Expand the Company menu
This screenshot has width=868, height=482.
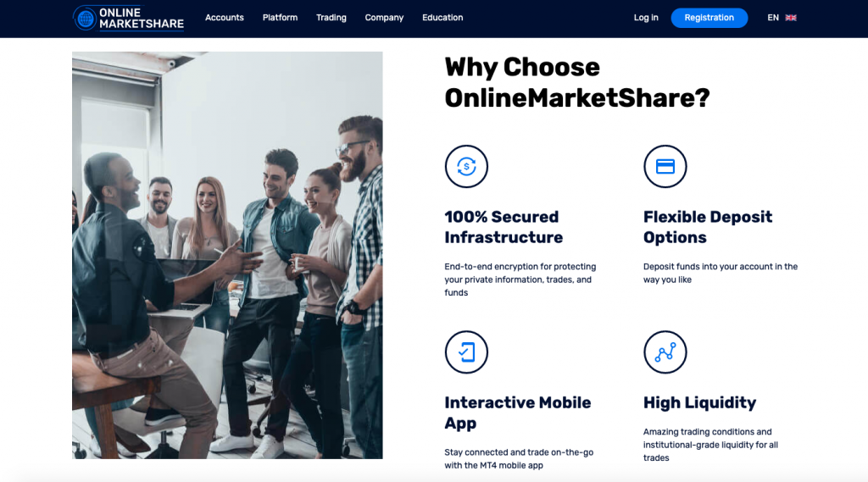click(x=384, y=18)
